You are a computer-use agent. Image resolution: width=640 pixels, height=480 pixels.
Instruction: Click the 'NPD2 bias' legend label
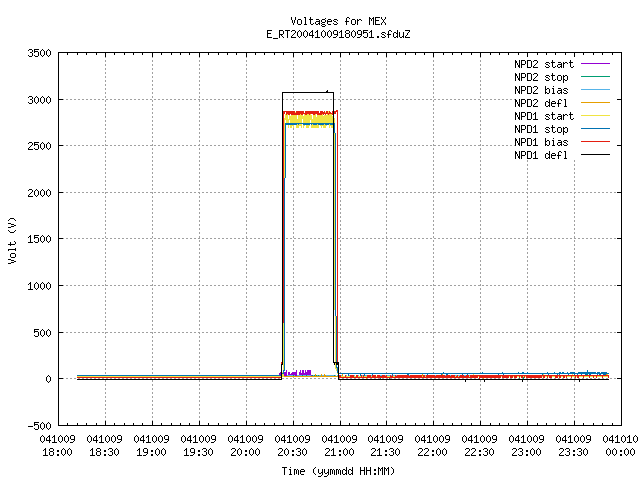click(x=541, y=90)
